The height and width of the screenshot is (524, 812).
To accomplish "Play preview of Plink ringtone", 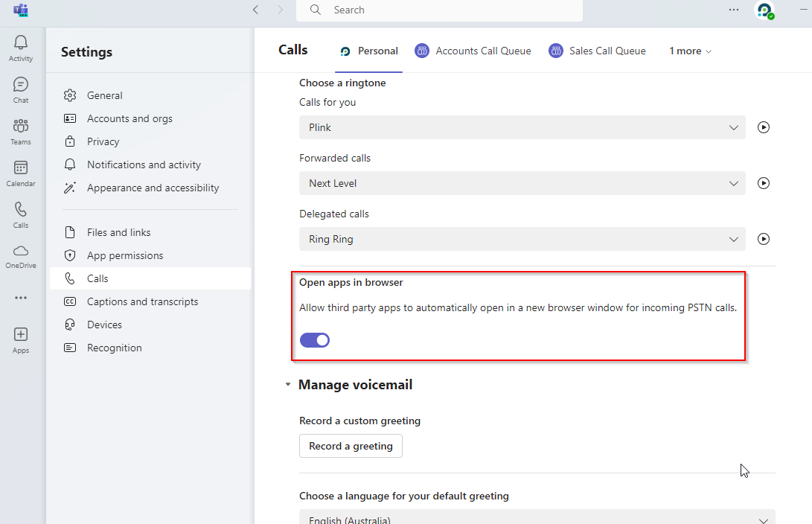I will 763,127.
